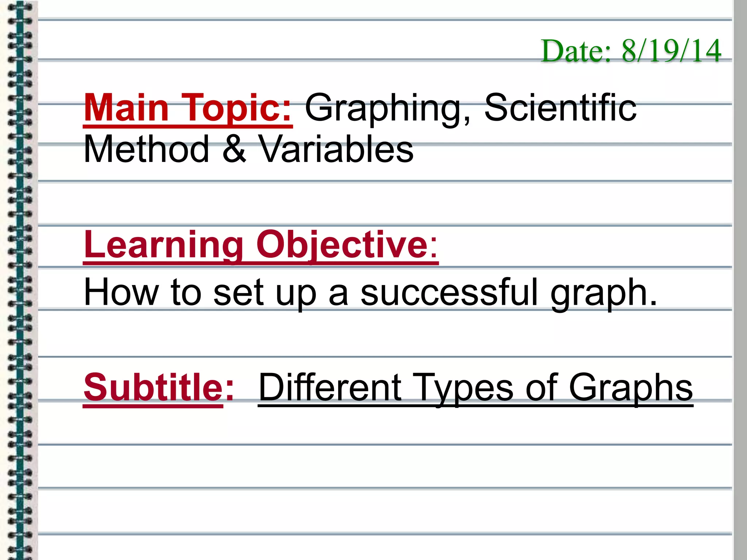
Task: Click the ampersand before "Variables"
Action: coord(234,149)
